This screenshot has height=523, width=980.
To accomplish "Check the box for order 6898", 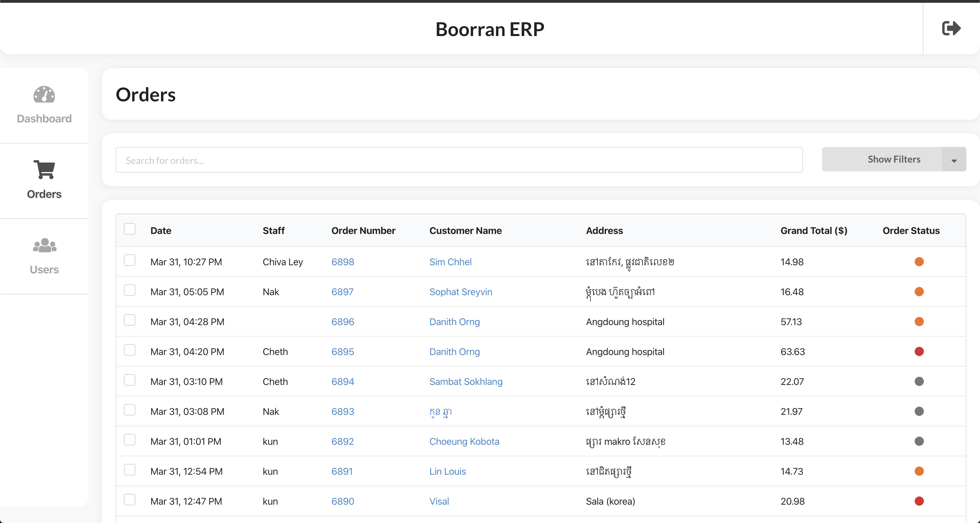I will [x=130, y=260].
